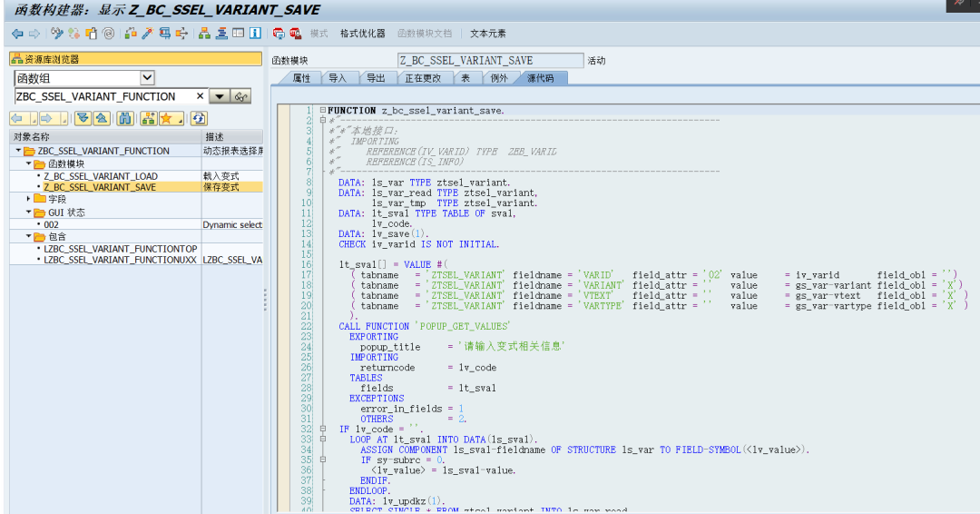
Task: Switch to the 导出 tab
Action: point(376,78)
